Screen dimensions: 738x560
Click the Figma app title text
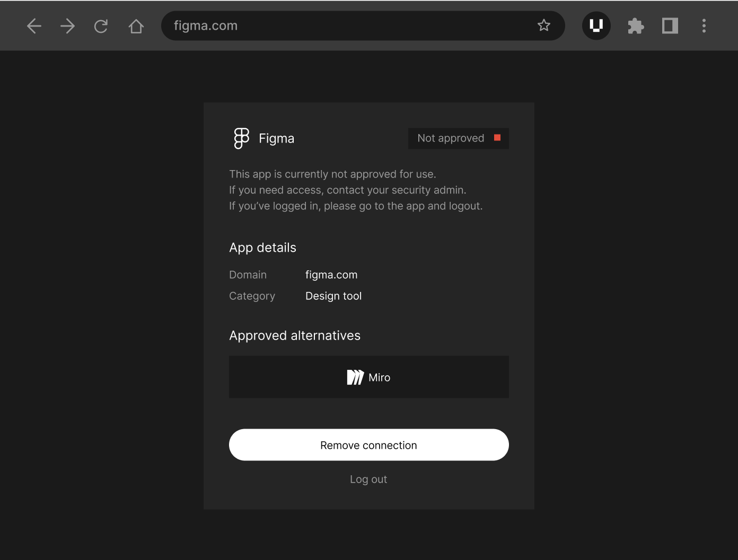(x=276, y=138)
